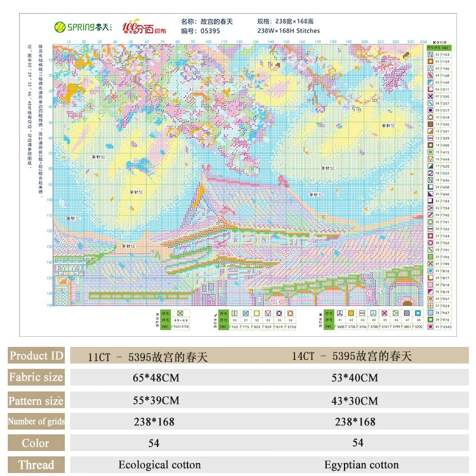Click the '名称: 故宫的春天' title text
This screenshot has height=476, width=476.
tap(206, 21)
